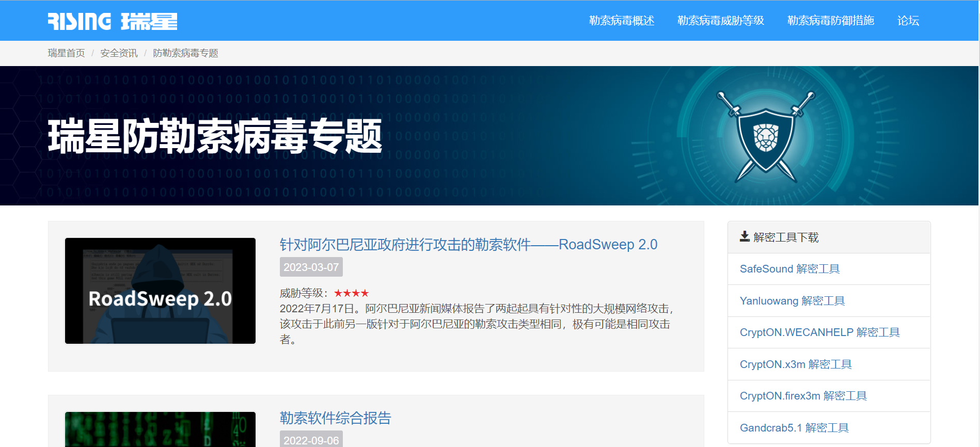Open 勒索病毒防御措施 menu item
Screen dimensions: 980x447
coord(831,21)
